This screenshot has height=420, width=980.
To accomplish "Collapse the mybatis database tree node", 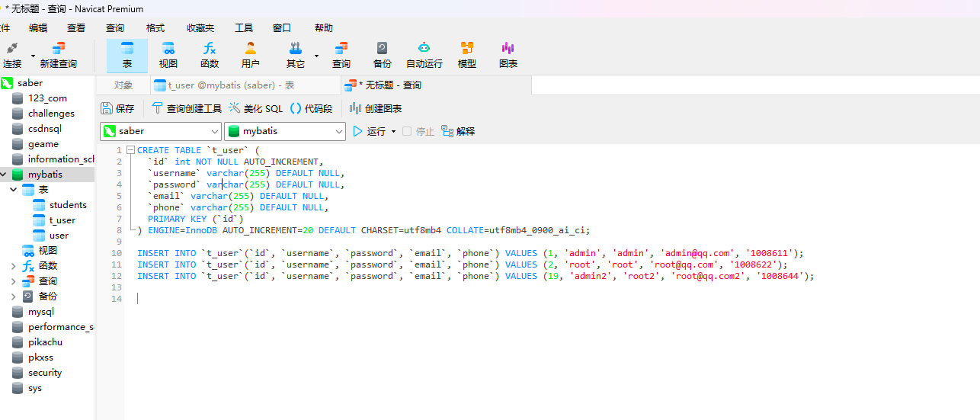I will [3, 175].
